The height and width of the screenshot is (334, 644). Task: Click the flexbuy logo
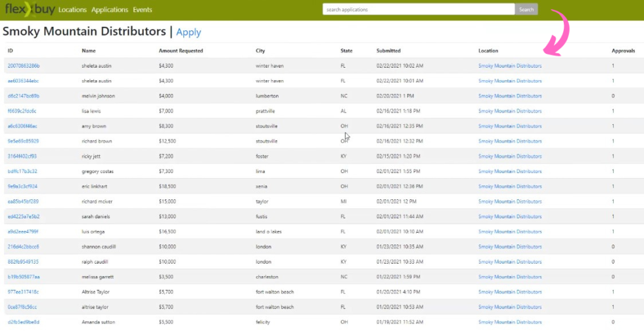point(30,9)
